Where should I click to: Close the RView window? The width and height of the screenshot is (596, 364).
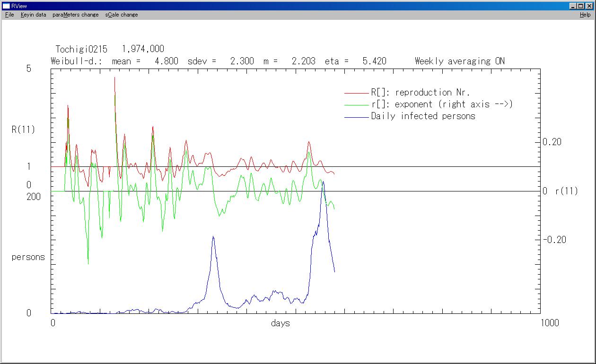(589, 6)
